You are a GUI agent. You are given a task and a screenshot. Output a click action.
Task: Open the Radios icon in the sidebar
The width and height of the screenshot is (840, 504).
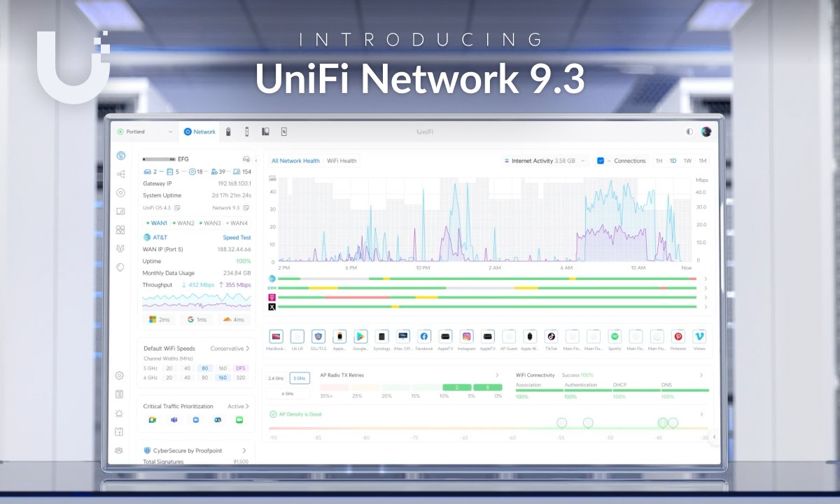point(120,248)
